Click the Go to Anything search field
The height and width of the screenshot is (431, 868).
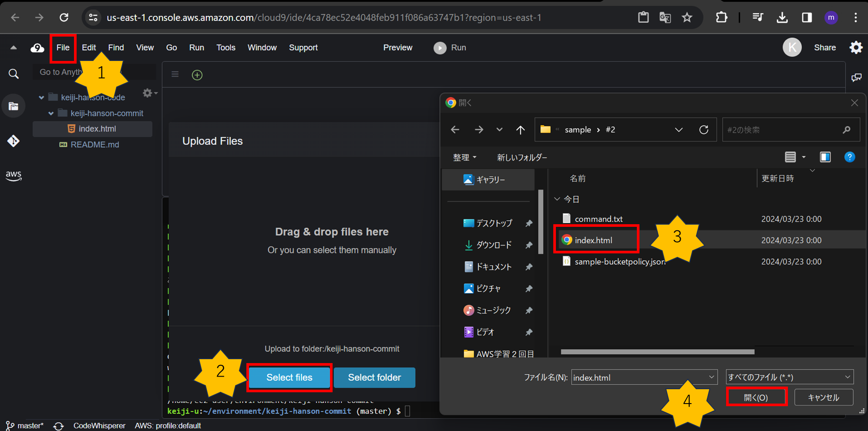94,72
